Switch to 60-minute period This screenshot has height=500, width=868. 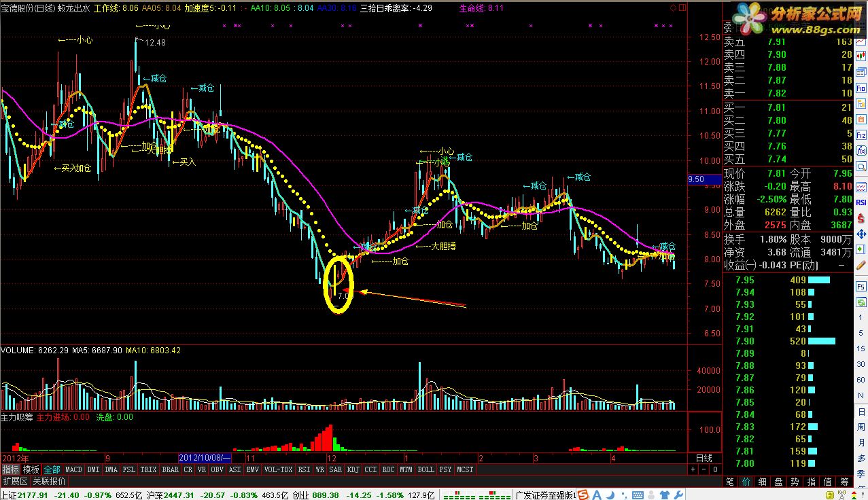click(861, 380)
